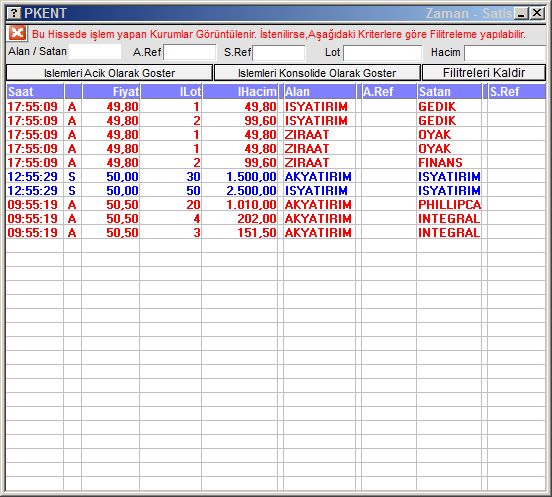The image size is (552, 497).
Task: Click seller ISYATIRIM in the 2.500,00 row
Action: click(x=449, y=190)
